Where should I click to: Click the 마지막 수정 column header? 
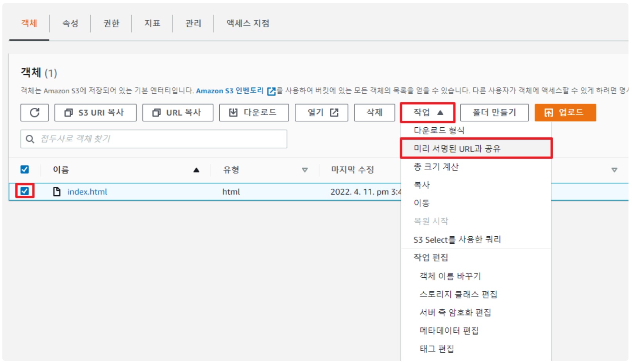pyautogui.click(x=353, y=170)
